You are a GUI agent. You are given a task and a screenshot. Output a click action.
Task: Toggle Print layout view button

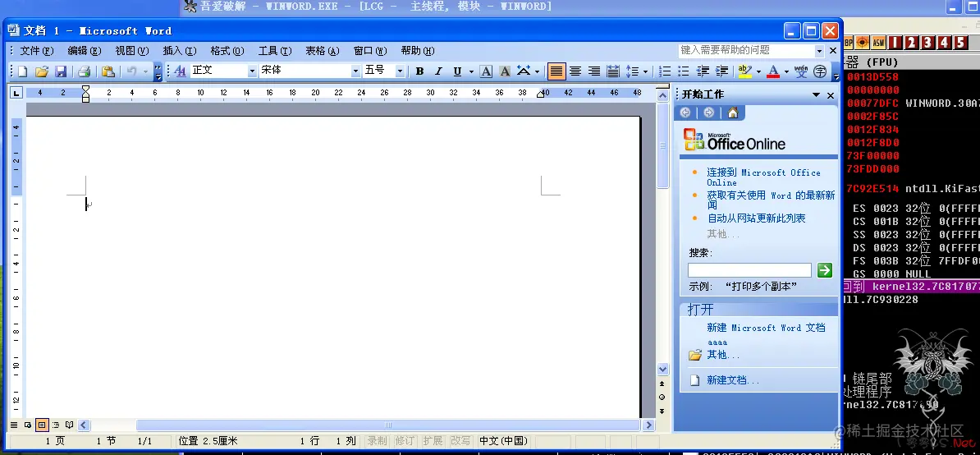41,425
